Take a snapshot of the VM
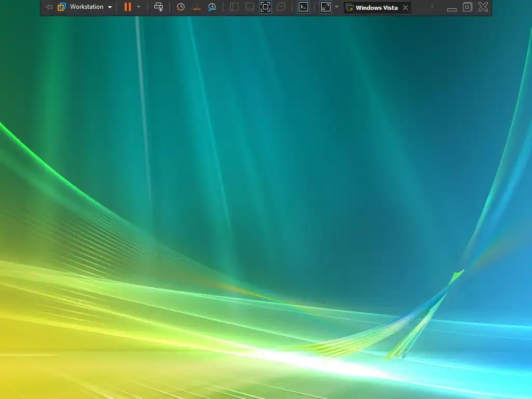Image resolution: width=532 pixels, height=399 pixels. 180,7
